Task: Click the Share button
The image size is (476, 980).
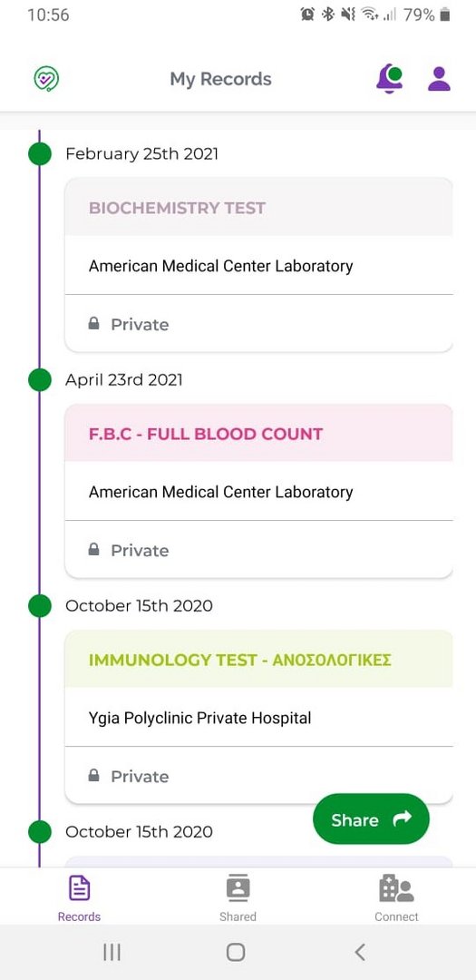Action: (x=371, y=819)
